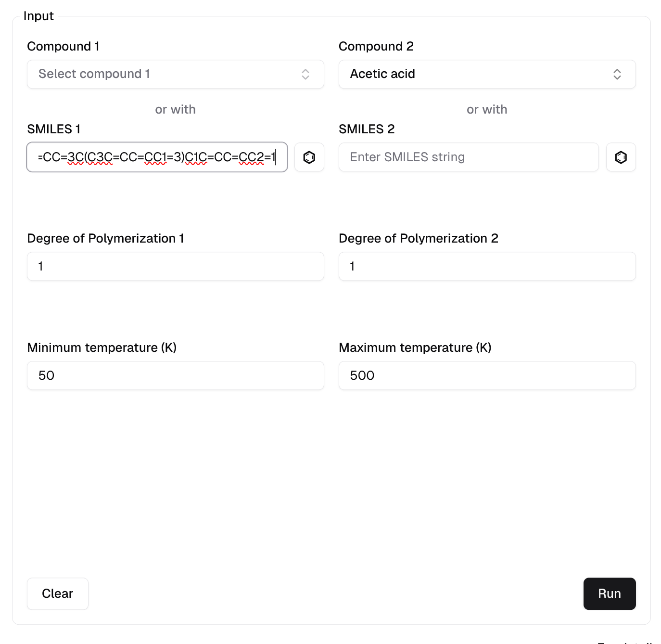Screen dimensions: 661x644
Task: Click the chevron arrows in Compound 1 selector
Action: (x=305, y=74)
